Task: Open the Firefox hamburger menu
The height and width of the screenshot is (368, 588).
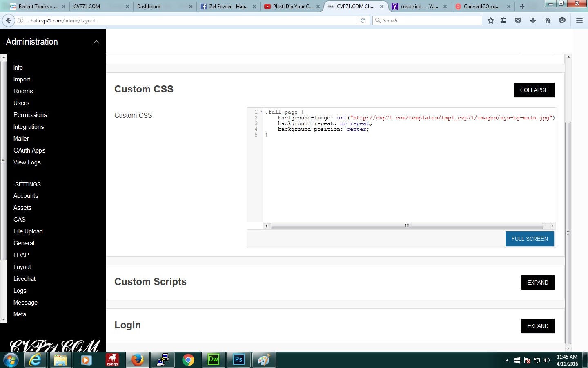Action: 579,20
